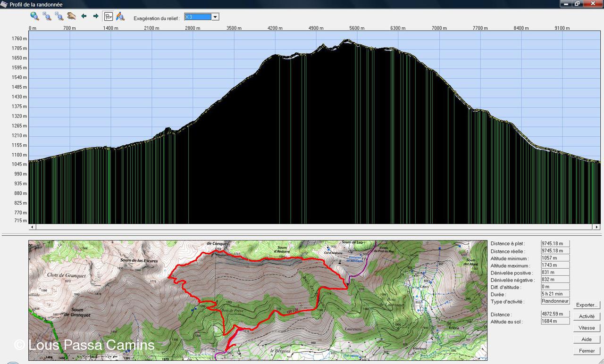This screenshot has width=604, height=364.
Task: Click the Durée field showing 5 h 21 min
Action: coord(555,294)
